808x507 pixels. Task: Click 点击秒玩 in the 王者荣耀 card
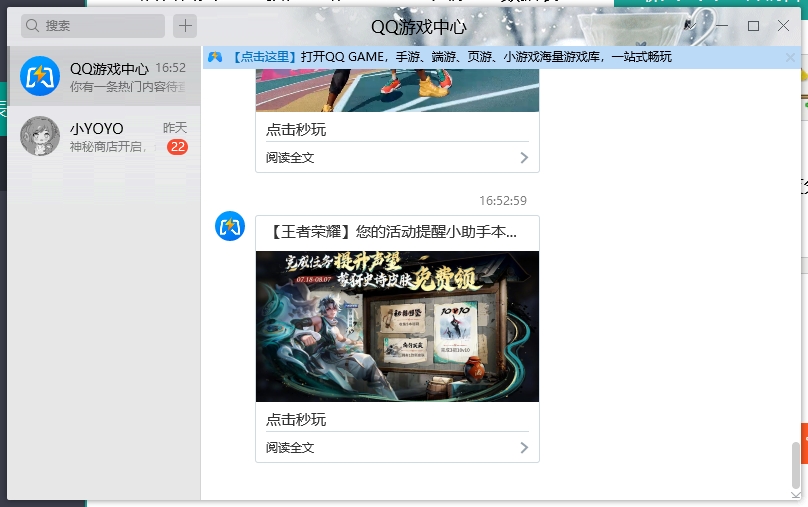(x=296, y=420)
